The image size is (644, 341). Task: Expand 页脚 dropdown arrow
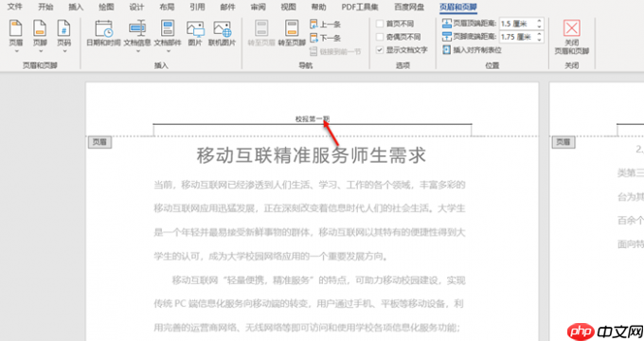click(40, 51)
